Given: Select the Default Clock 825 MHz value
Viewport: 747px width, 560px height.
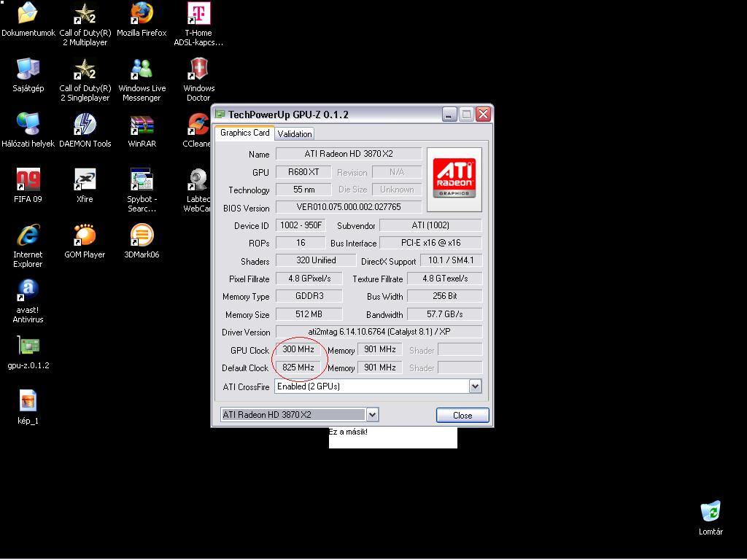Looking at the screenshot, I should point(298,367).
